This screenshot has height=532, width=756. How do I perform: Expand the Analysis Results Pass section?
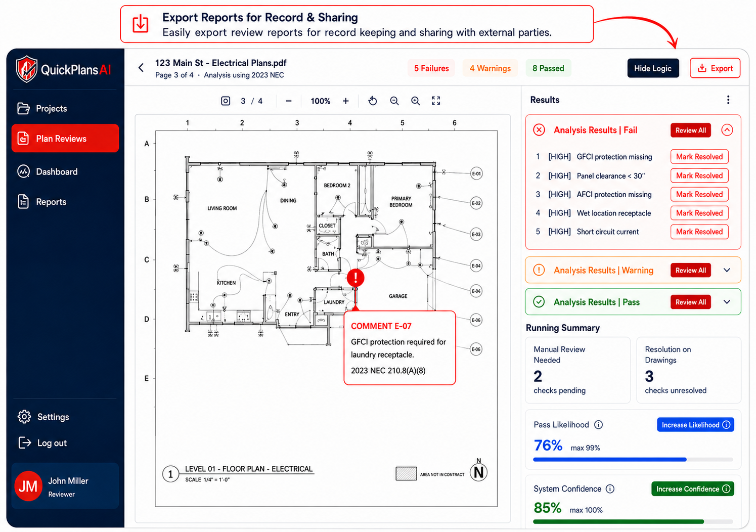(x=727, y=302)
